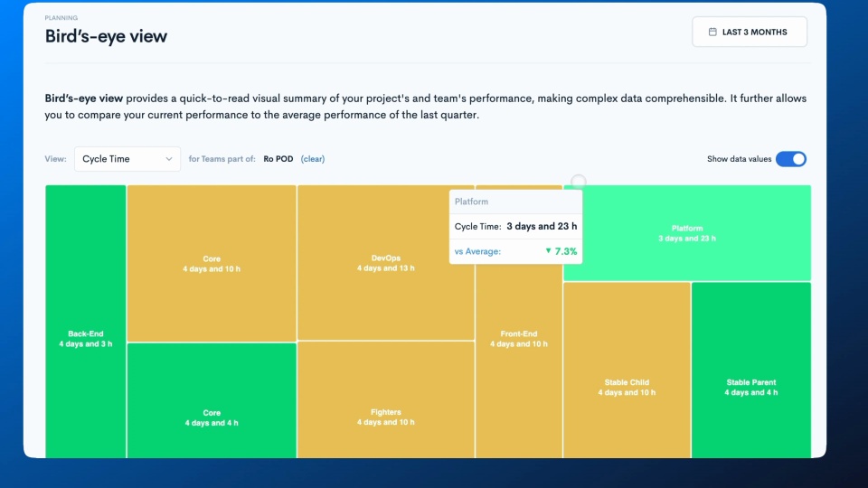This screenshot has height=488, width=868.
Task: Select the Fighters treemap tile
Action: (x=386, y=400)
